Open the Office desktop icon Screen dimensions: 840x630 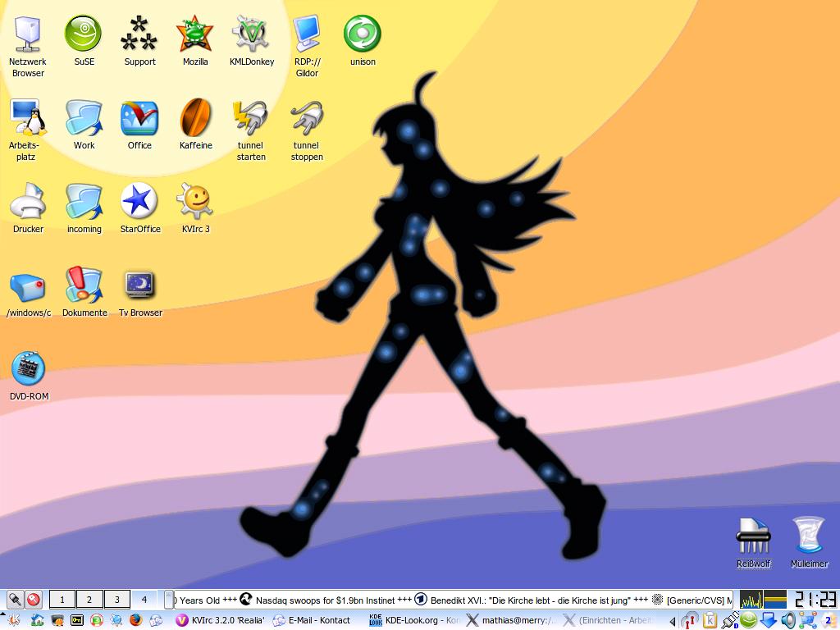[x=139, y=125]
